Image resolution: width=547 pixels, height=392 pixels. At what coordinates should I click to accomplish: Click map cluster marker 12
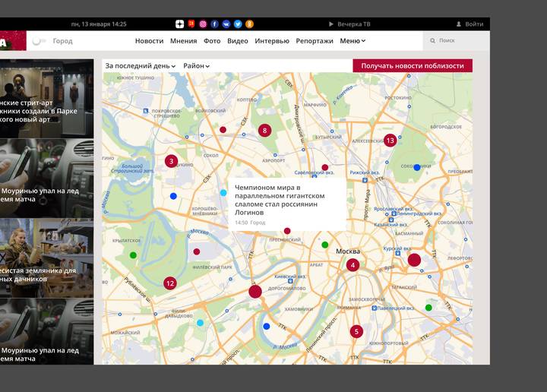coord(170,283)
